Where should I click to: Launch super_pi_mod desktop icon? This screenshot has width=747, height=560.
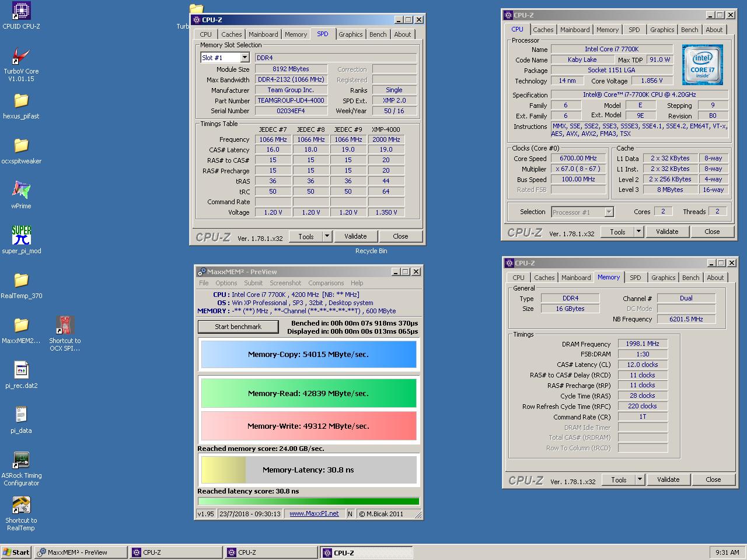[x=21, y=236]
